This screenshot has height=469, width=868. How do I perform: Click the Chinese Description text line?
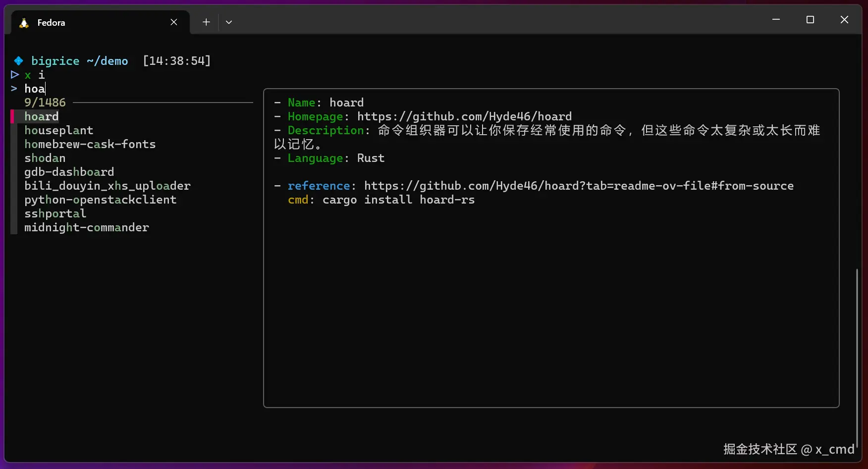[547, 137]
